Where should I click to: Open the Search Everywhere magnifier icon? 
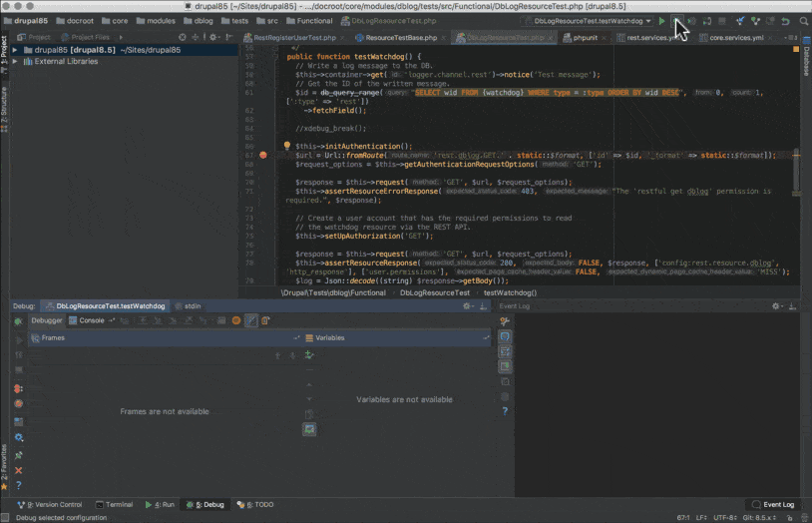click(801, 21)
